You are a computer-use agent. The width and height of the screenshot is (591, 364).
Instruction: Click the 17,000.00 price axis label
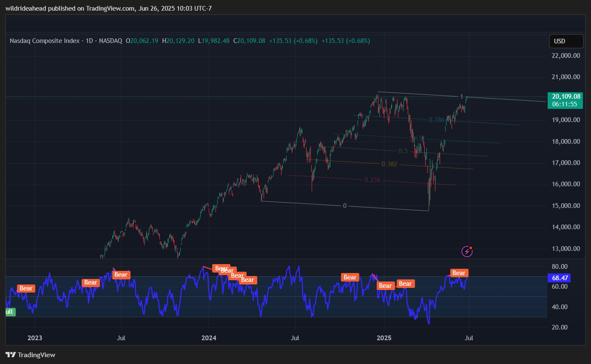tap(565, 163)
